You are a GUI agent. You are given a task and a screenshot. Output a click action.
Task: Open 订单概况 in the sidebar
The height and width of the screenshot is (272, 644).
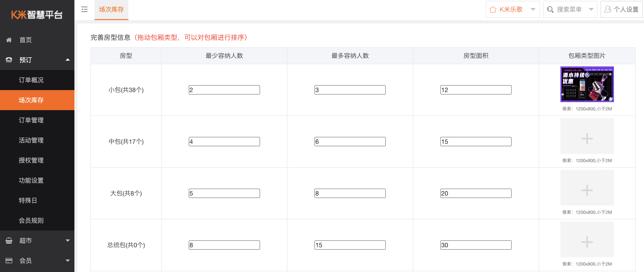pos(37,80)
